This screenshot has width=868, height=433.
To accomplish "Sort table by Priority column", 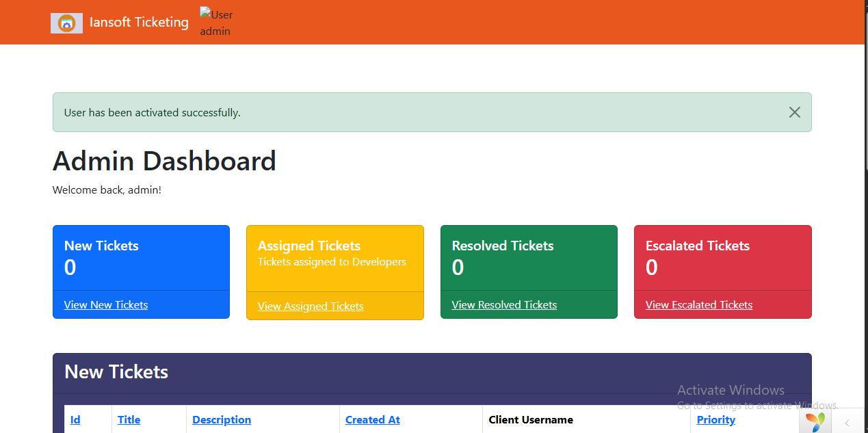I will tap(716, 420).
